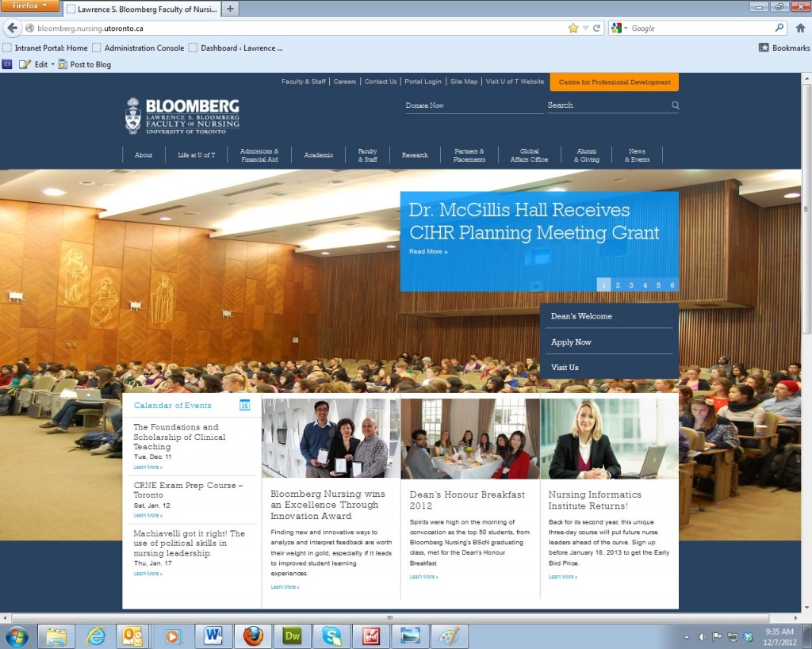Reload the page with the refresh icon
The image size is (812, 649).
pyautogui.click(x=596, y=28)
